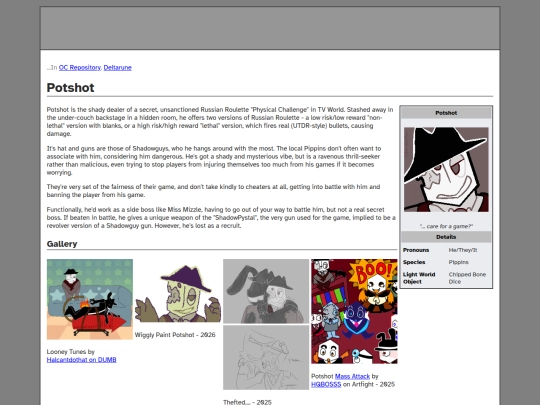
Task: Visit the HQBOSSS artist link
Action: [x=326, y=384]
